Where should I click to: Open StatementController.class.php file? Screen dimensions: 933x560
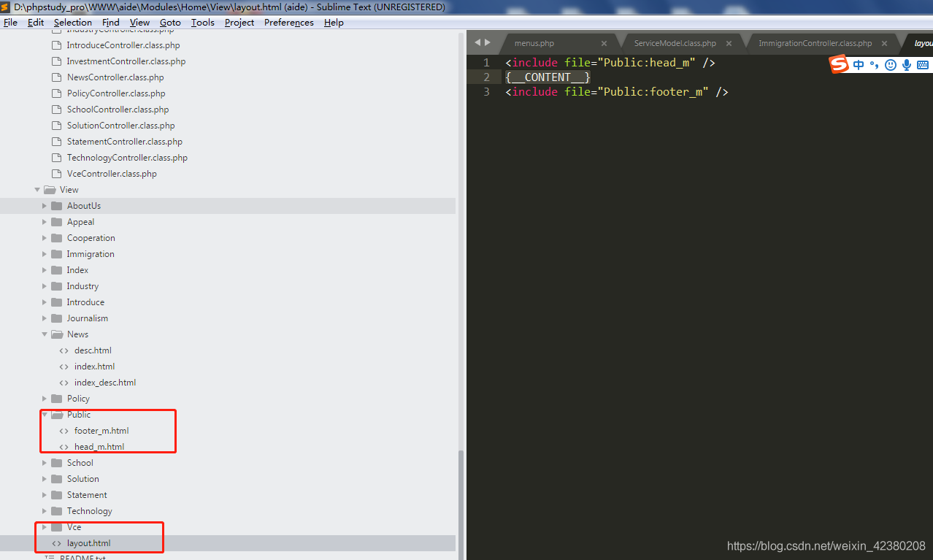pos(124,142)
